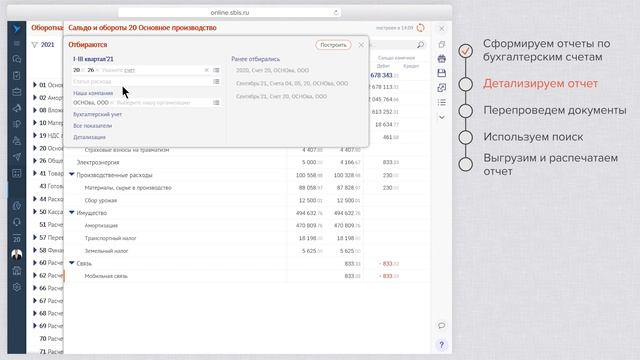Open the settings gear in sidebar

point(17,287)
